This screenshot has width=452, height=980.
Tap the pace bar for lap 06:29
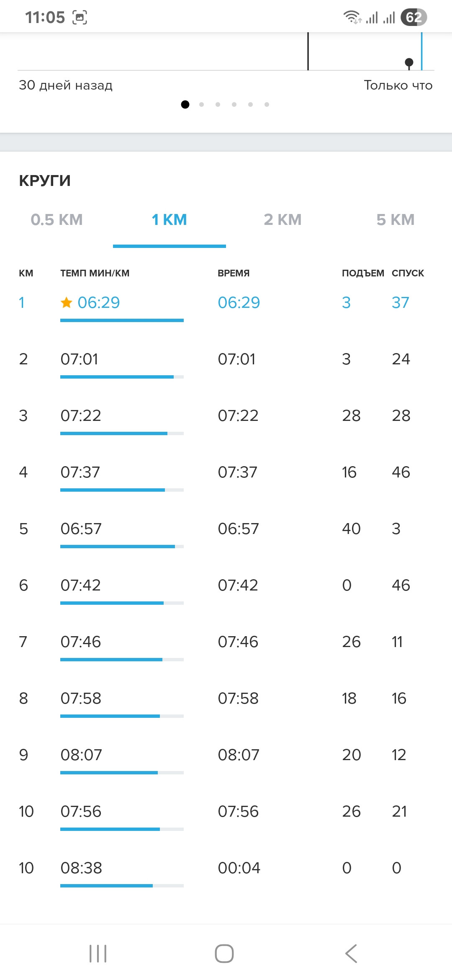point(122,320)
